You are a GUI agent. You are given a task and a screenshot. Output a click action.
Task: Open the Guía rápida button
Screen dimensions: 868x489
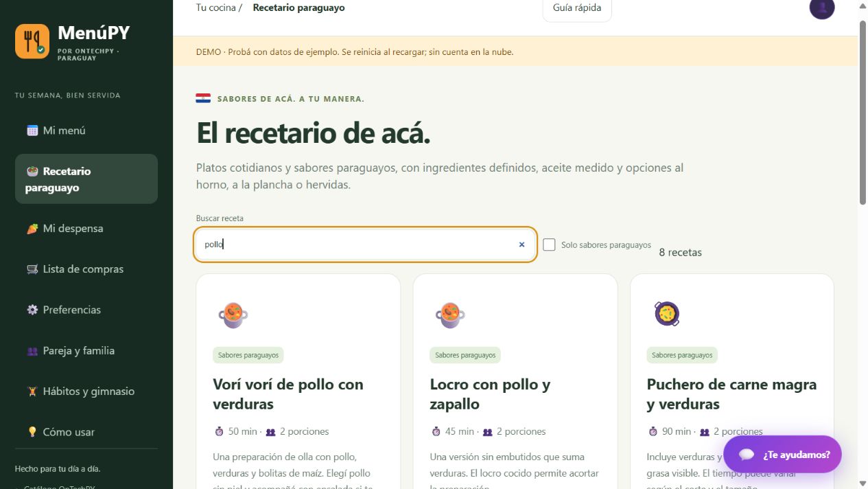[x=577, y=9]
